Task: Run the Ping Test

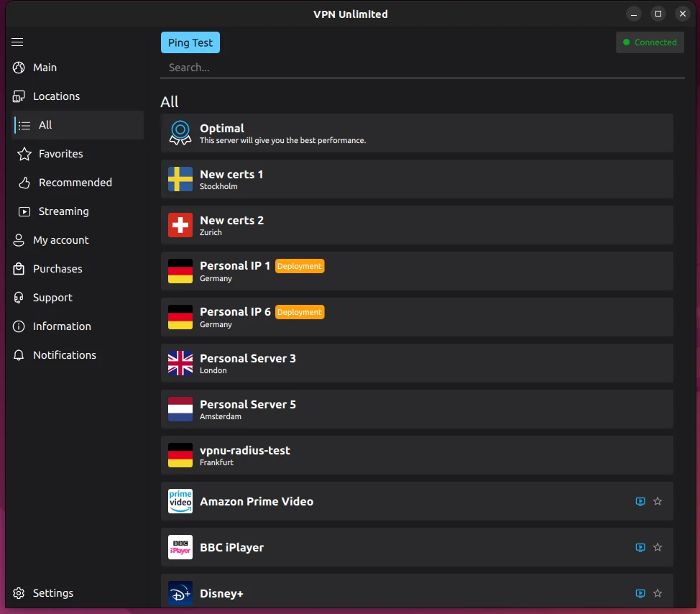Action: click(x=190, y=42)
